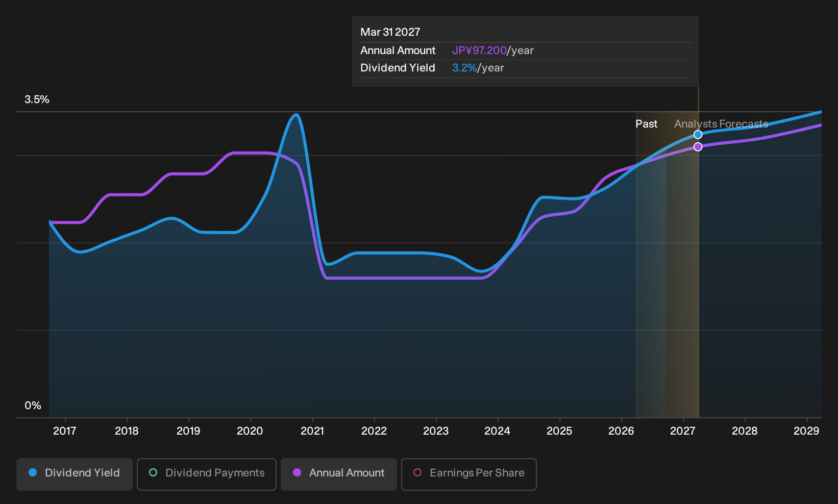Click the 2017 x-axis label

(x=65, y=431)
